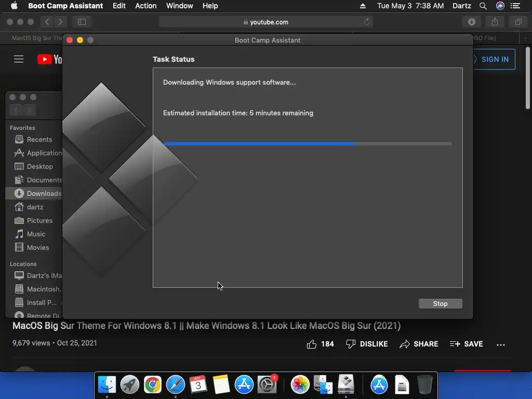Open the Downloads document stack in the Dock
Screen dimensions: 532x399
[402, 385]
